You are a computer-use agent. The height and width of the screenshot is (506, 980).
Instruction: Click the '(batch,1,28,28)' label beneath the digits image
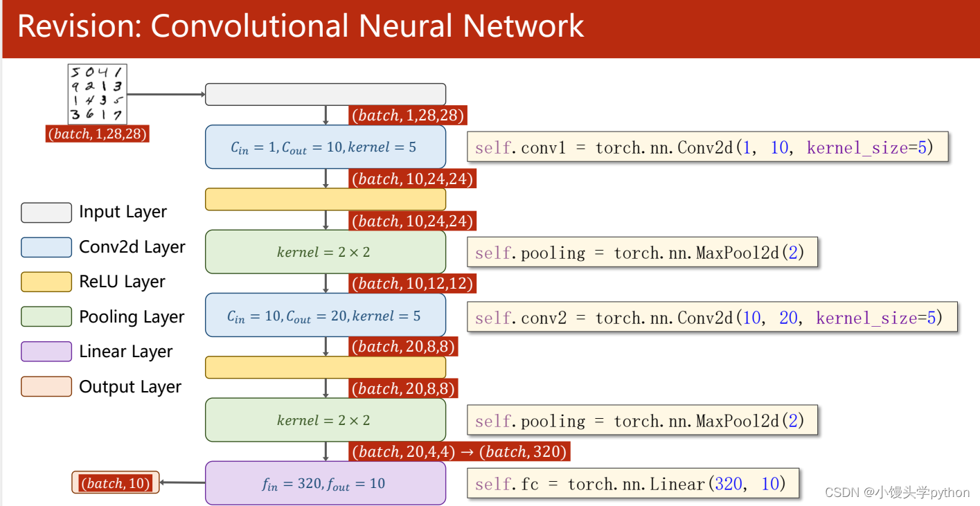(x=98, y=134)
